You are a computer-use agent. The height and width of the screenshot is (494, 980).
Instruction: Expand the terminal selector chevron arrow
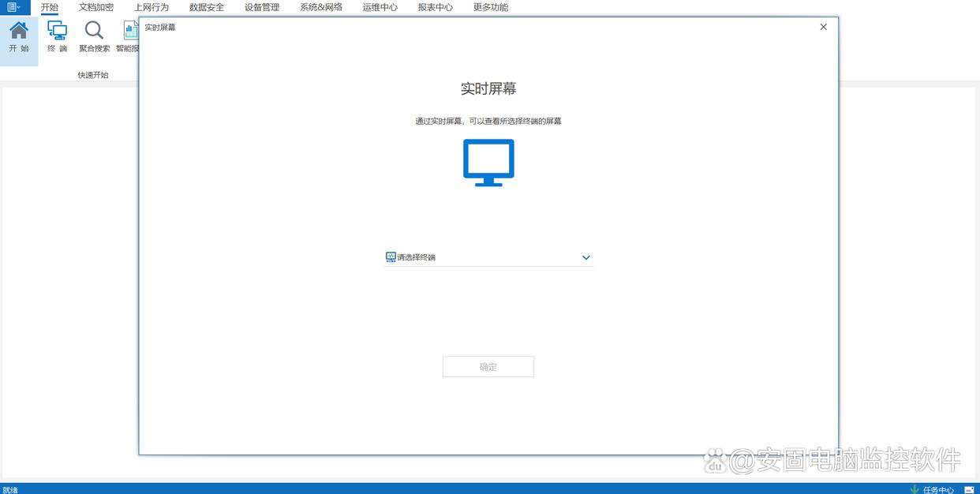tap(586, 257)
